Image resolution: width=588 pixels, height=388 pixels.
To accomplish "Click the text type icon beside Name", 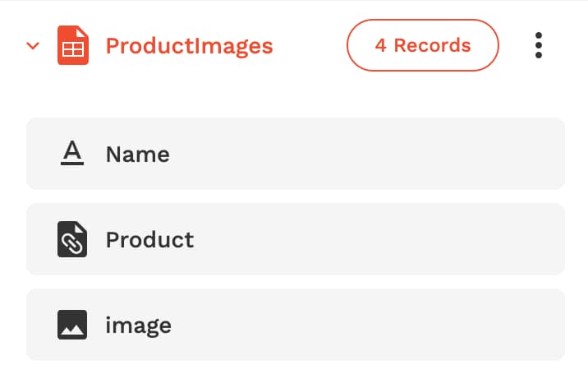I will 72,153.
